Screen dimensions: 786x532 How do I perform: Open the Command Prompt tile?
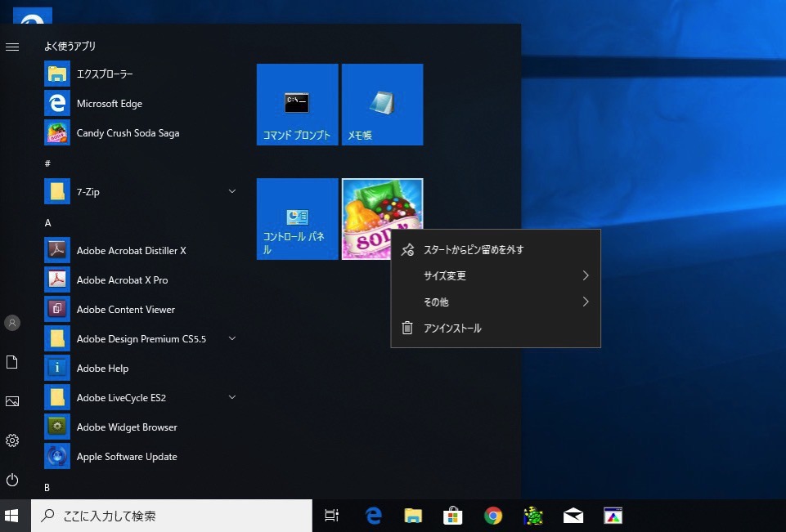coord(297,105)
